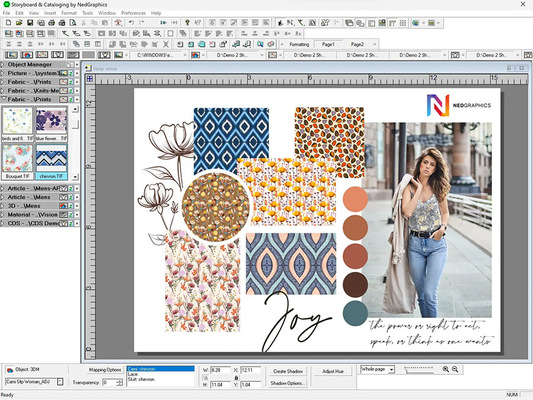This screenshot has width=533, height=400.
Task: Click the W width input field
Action: coord(220,370)
